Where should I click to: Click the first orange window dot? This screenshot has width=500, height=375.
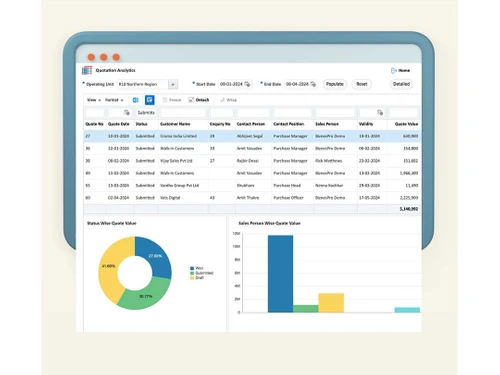(91, 57)
